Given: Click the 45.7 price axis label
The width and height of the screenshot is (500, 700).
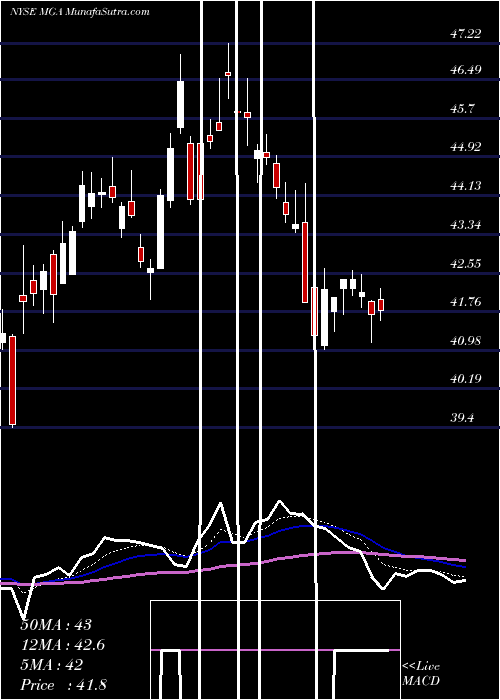Looking at the screenshot, I should [x=462, y=108].
